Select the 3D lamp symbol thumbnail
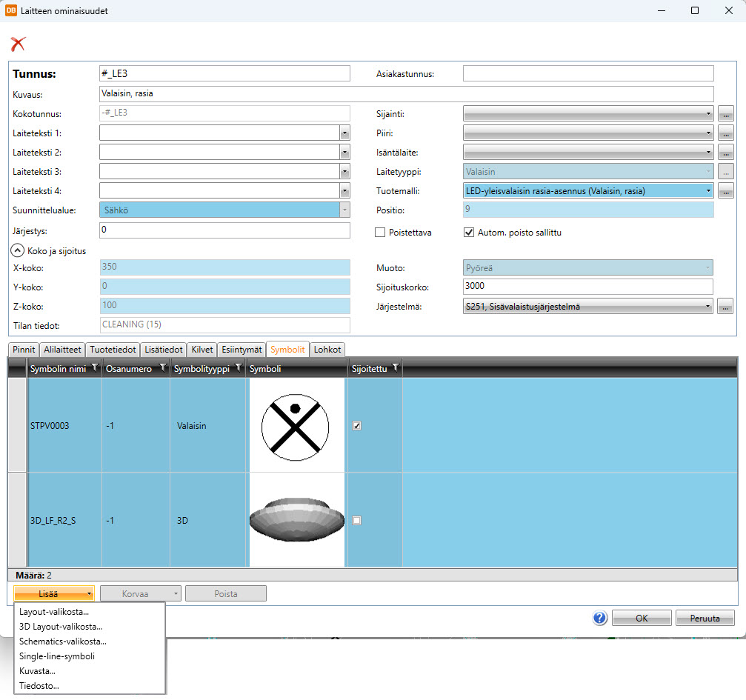Screen dimensions: 746x700 297,520
